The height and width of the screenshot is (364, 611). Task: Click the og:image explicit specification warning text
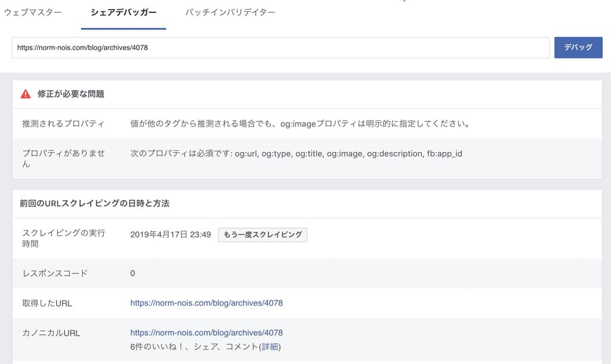click(x=300, y=124)
